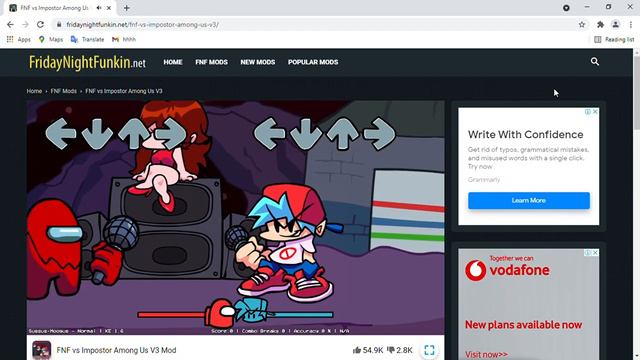Follow the FNF Mods breadcrumb link

pos(64,91)
